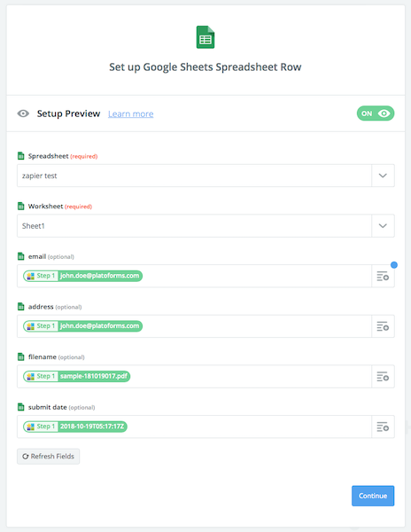Open insert-field menu for submit date field
Screen dimensions: 411x532
click(x=383, y=426)
